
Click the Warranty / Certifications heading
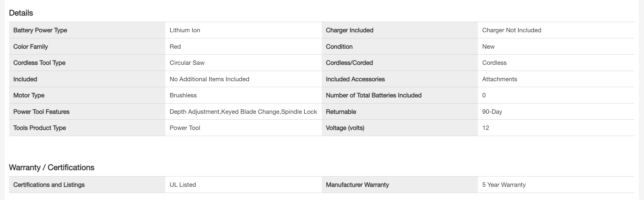click(52, 167)
